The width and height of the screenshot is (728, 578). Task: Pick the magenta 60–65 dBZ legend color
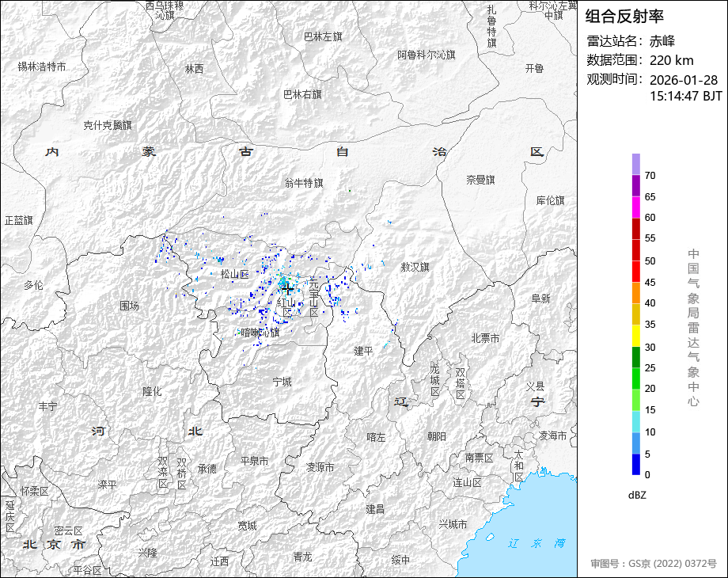tap(636, 207)
